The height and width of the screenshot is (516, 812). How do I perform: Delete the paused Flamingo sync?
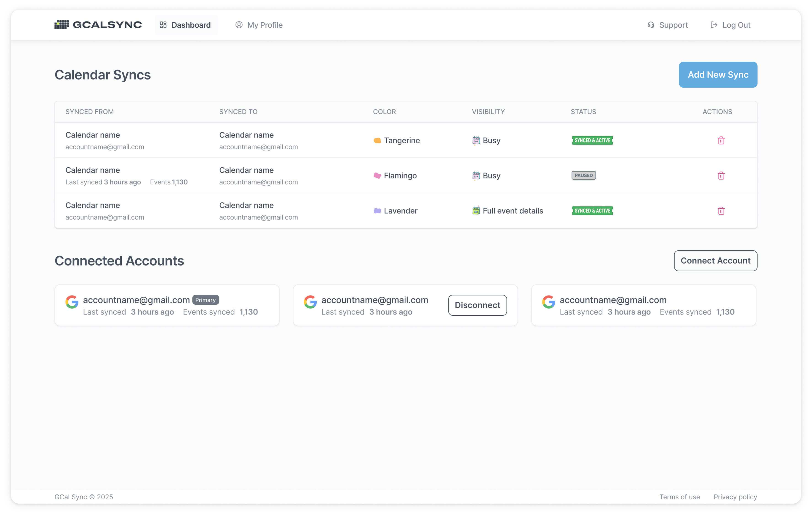click(721, 175)
